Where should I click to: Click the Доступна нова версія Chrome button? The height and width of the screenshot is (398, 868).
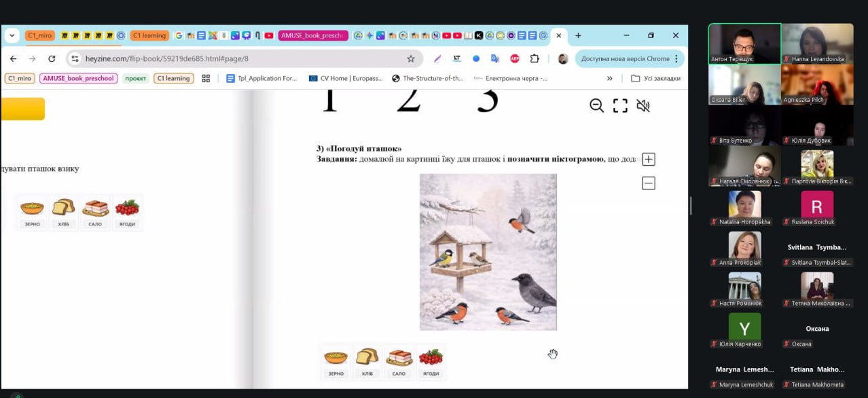[x=625, y=59]
